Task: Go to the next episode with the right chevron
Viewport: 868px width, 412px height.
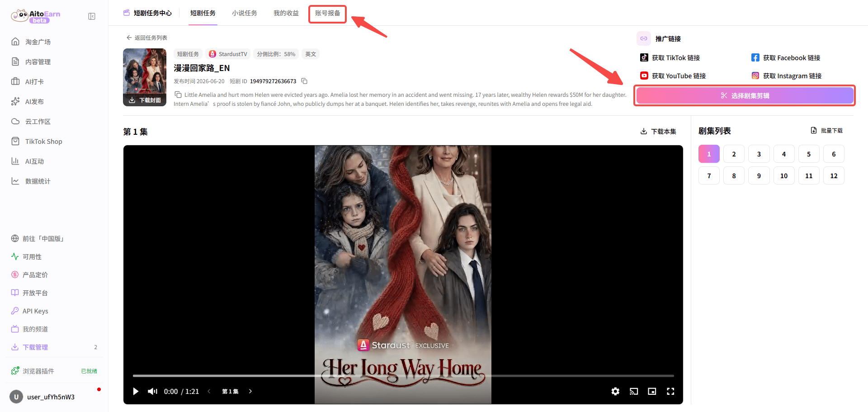Action: (x=250, y=391)
